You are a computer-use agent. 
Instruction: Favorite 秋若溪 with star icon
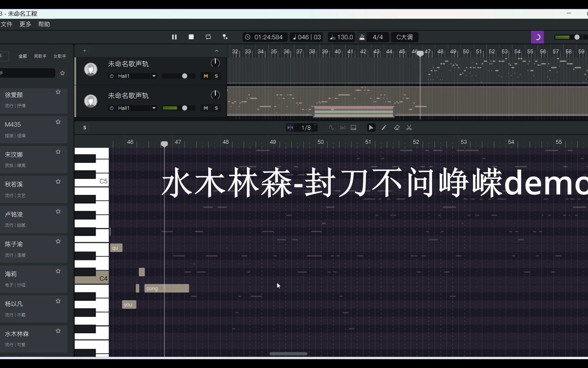pos(58,182)
